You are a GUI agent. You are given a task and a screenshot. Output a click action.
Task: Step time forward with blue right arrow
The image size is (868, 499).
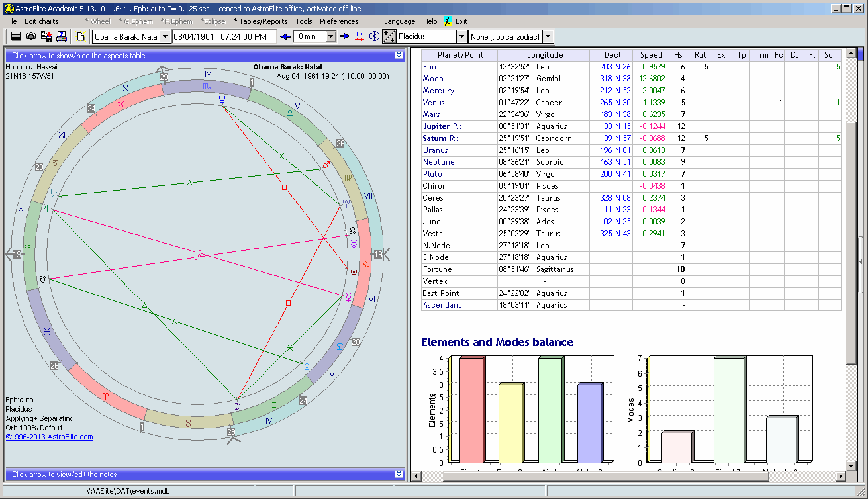click(345, 36)
